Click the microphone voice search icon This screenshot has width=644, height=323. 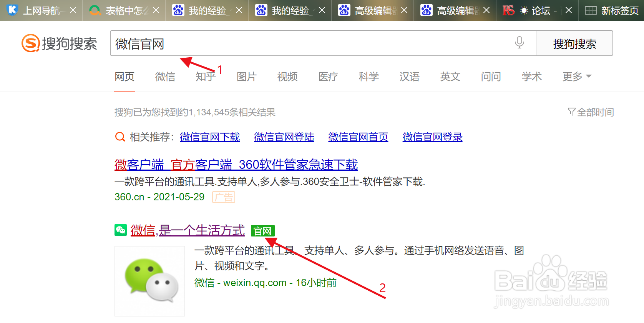(519, 42)
